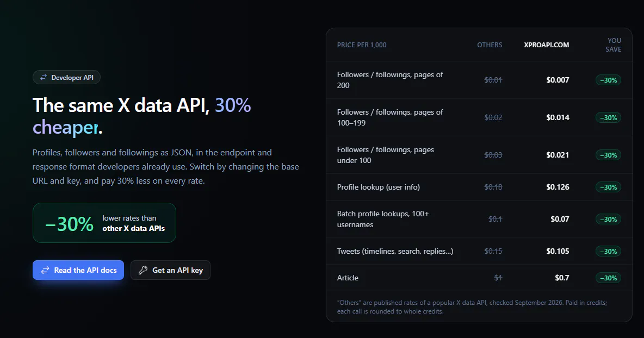Image resolution: width=644 pixels, height=338 pixels.
Task: Click the struck-through $0.03 price
Action: tap(493, 155)
